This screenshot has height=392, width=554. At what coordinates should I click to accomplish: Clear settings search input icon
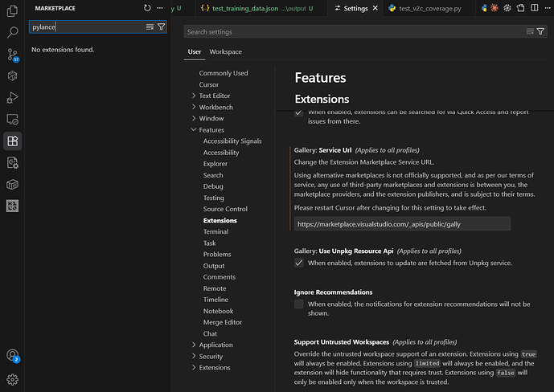[530, 31]
